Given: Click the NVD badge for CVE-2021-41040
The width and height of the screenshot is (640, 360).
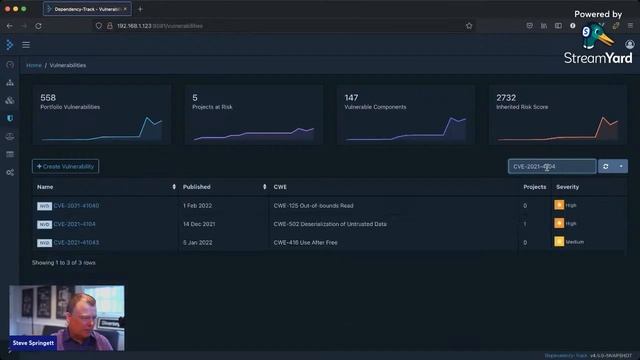Looking at the screenshot, I should (x=44, y=206).
